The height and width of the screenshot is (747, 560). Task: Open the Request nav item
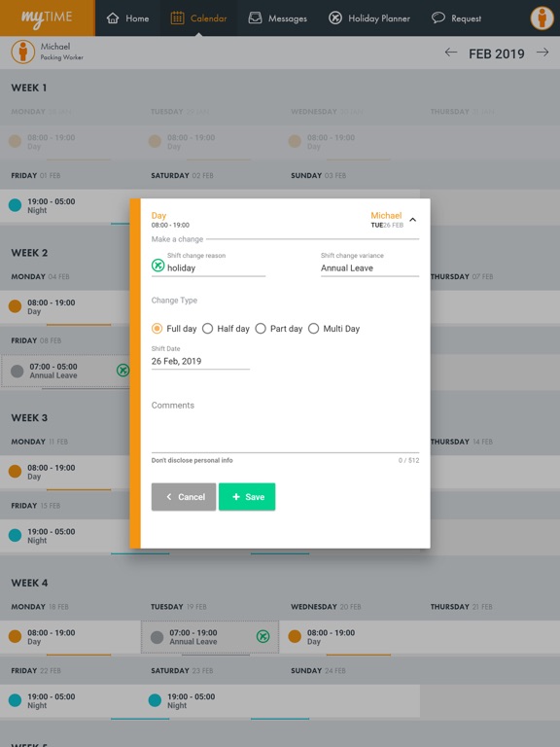pyautogui.click(x=456, y=18)
